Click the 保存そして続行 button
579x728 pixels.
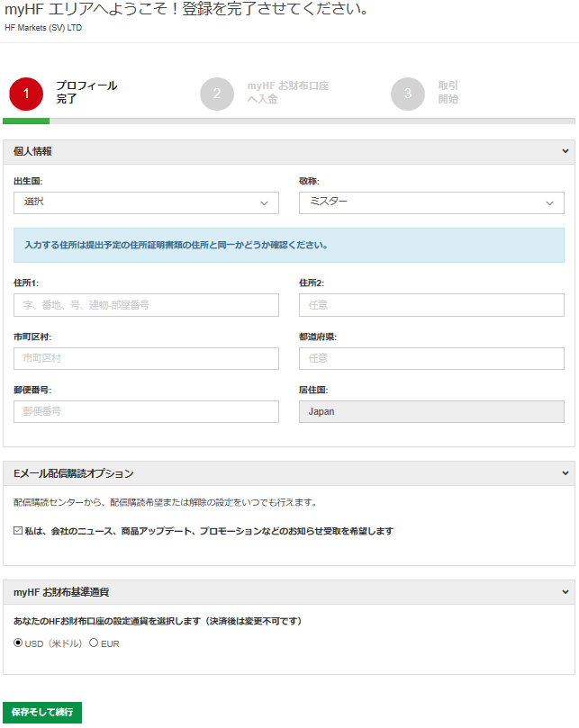tap(42, 713)
